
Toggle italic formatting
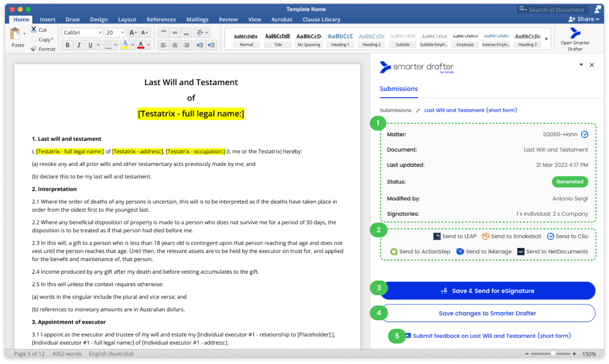[x=78, y=44]
